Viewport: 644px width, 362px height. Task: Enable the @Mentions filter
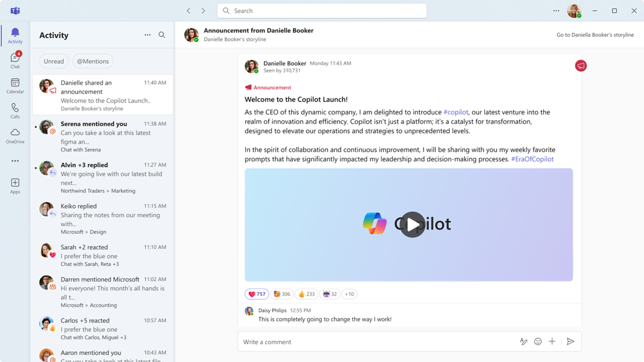tap(93, 61)
